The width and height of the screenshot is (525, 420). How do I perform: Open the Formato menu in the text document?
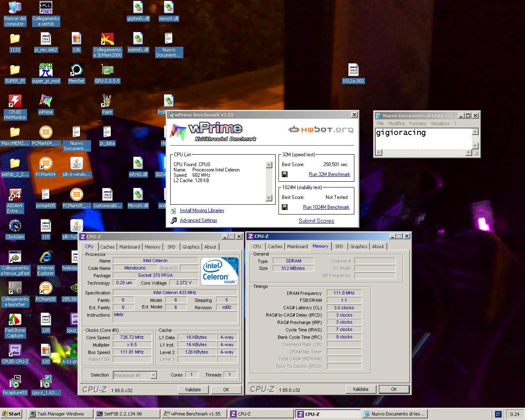418,123
